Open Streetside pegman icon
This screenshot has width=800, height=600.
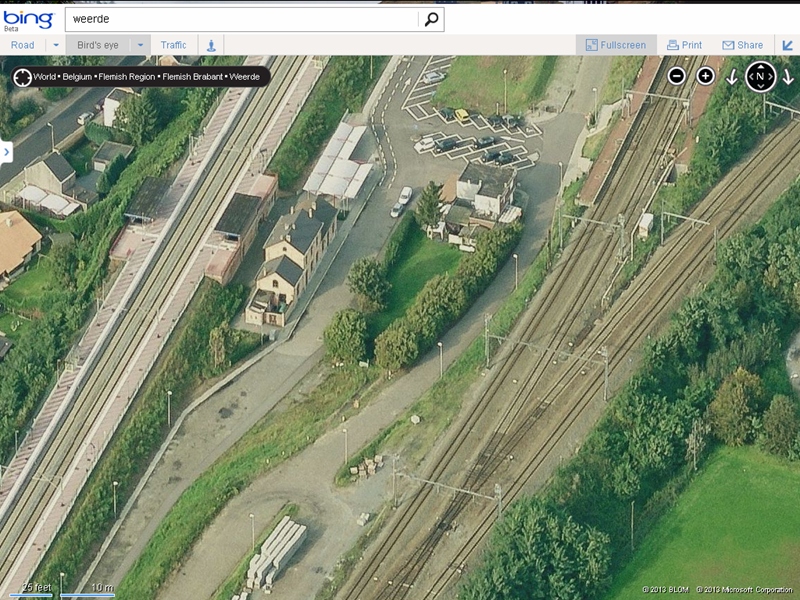211,45
